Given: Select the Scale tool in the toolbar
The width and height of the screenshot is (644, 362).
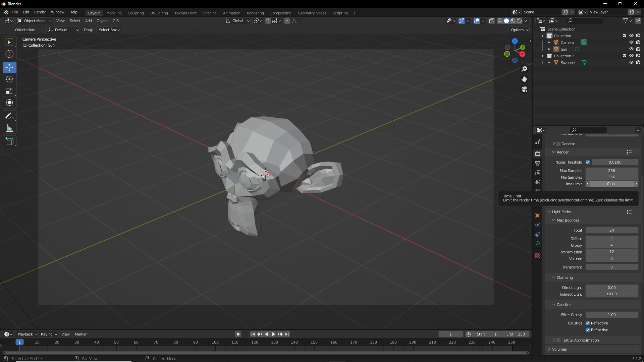Looking at the screenshot, I should pos(9,91).
